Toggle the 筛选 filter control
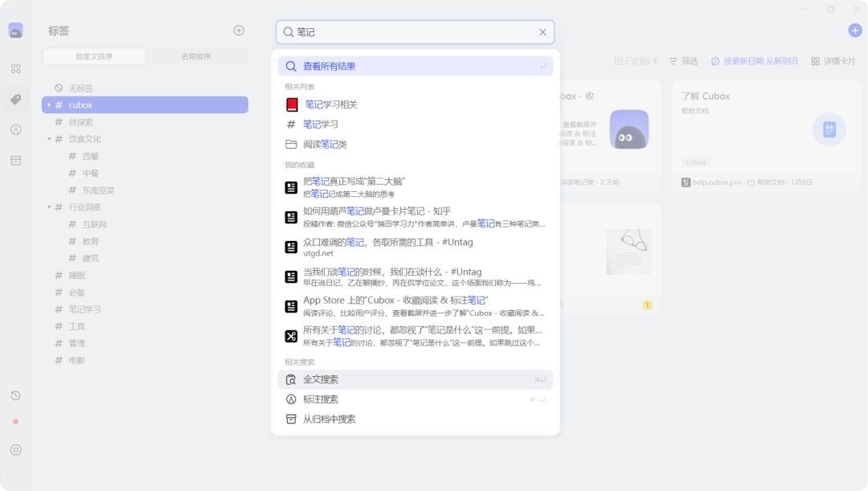868x491 pixels. (682, 59)
